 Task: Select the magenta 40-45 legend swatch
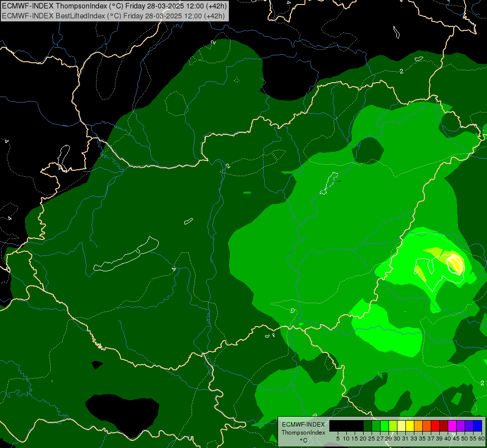pyautogui.click(x=452, y=426)
